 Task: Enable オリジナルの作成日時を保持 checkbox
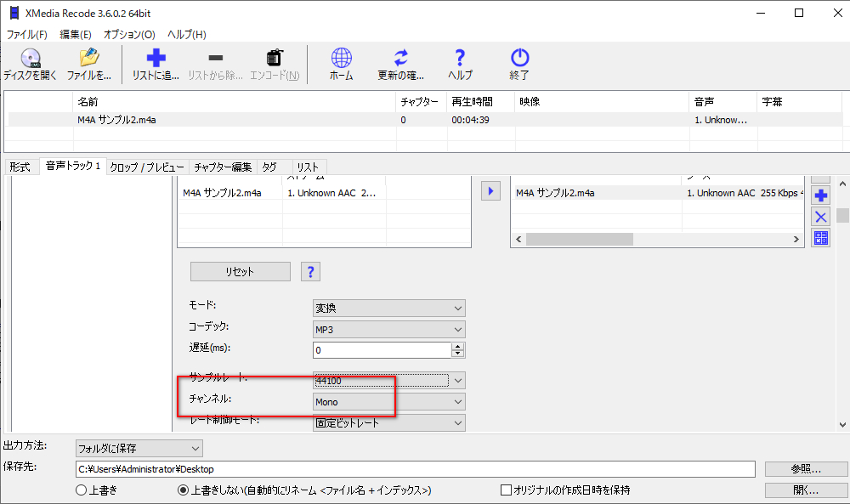507,490
